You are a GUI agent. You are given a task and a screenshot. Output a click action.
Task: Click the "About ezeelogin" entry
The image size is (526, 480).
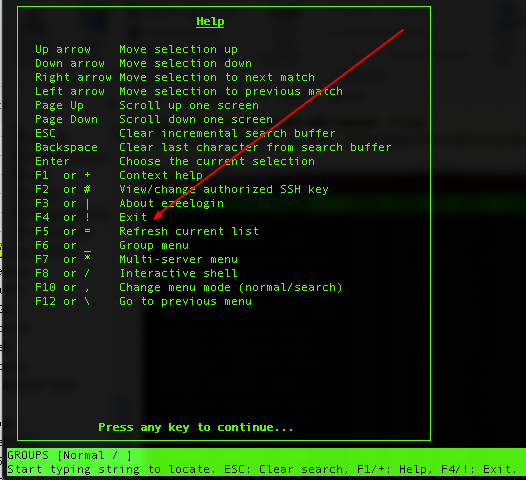tap(171, 203)
